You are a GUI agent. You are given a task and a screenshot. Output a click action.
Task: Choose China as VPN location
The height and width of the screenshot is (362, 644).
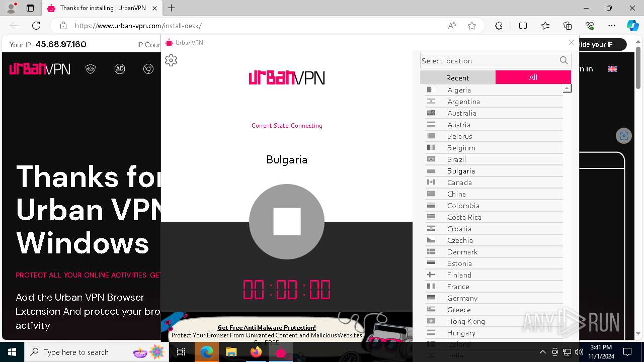click(494, 194)
